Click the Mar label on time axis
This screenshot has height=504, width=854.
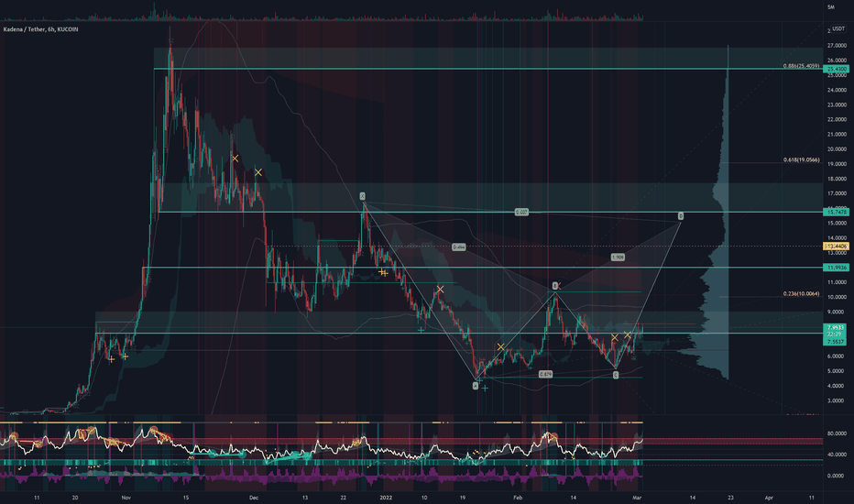coord(637,498)
